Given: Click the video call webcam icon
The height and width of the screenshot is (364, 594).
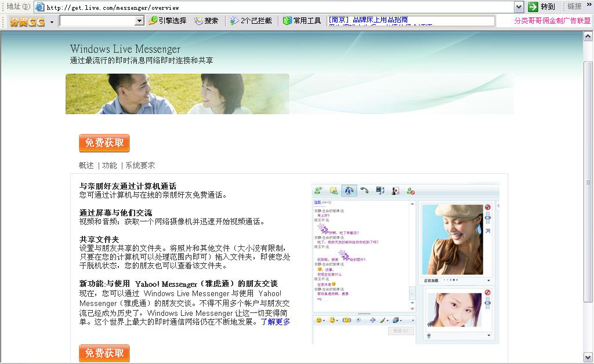Looking at the screenshot, I should [349, 191].
